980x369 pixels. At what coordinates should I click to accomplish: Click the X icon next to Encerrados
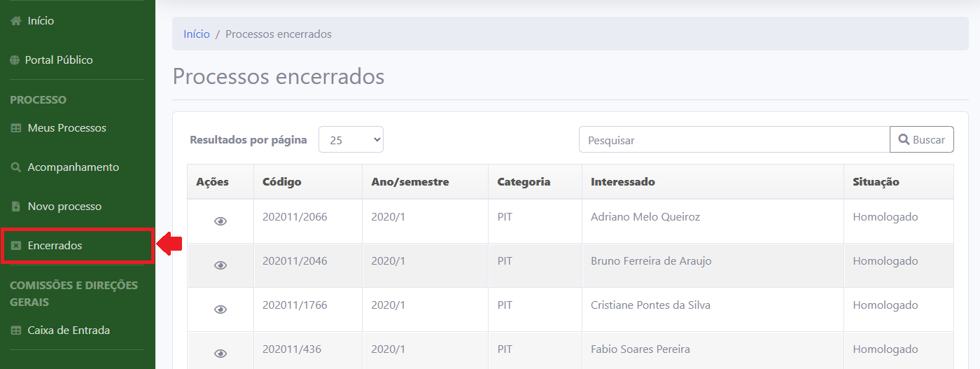15,246
